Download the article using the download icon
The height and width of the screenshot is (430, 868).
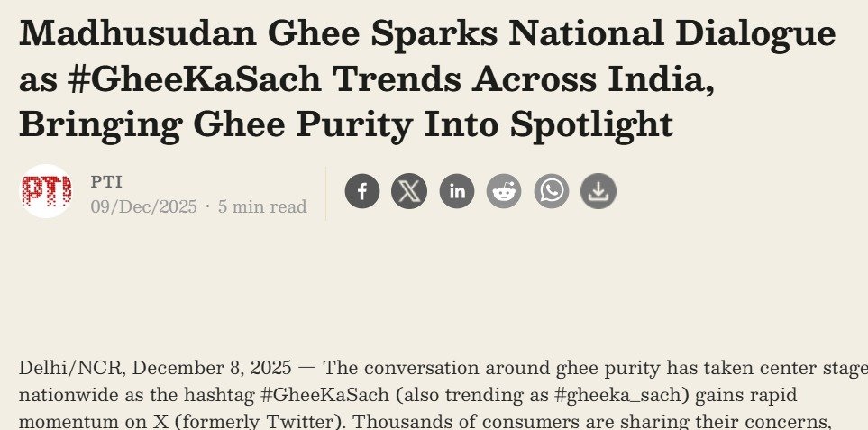pyautogui.click(x=598, y=191)
